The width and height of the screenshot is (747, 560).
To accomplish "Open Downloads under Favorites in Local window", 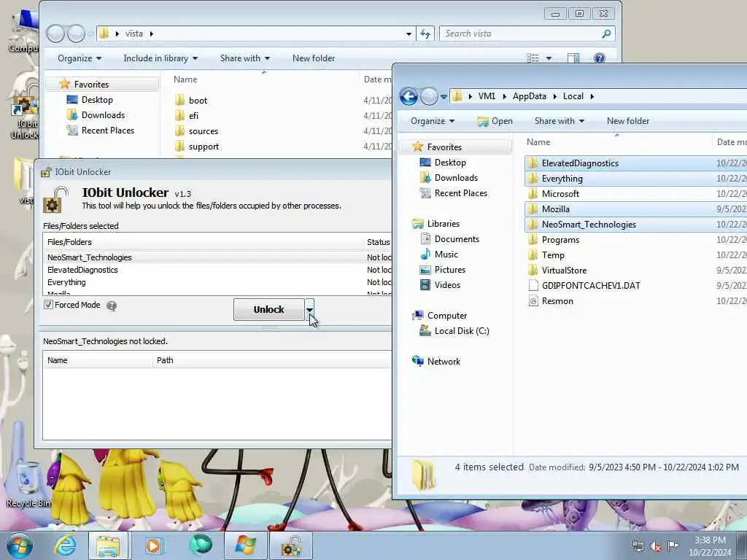I will [456, 178].
